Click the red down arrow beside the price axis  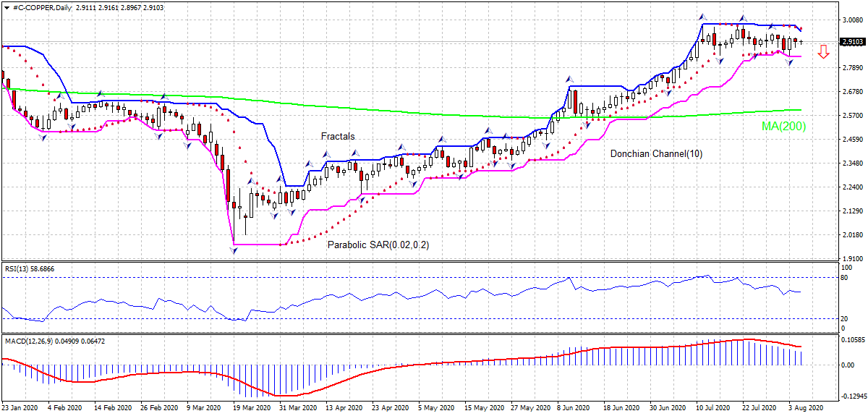coord(823,51)
